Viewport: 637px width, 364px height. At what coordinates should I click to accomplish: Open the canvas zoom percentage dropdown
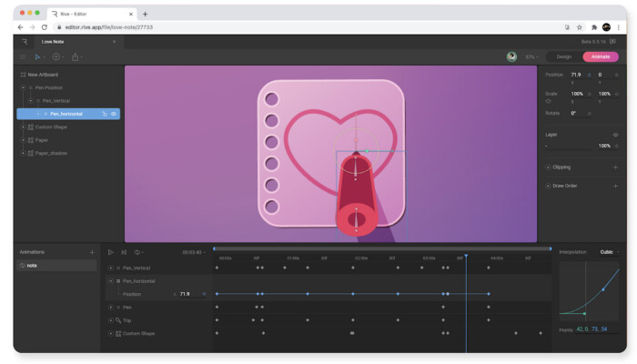coord(531,56)
